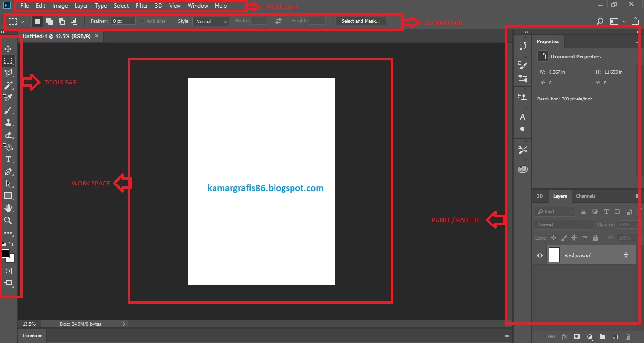The width and height of the screenshot is (644, 343).
Task: Select the Clone Stamp tool
Action: (x=8, y=122)
